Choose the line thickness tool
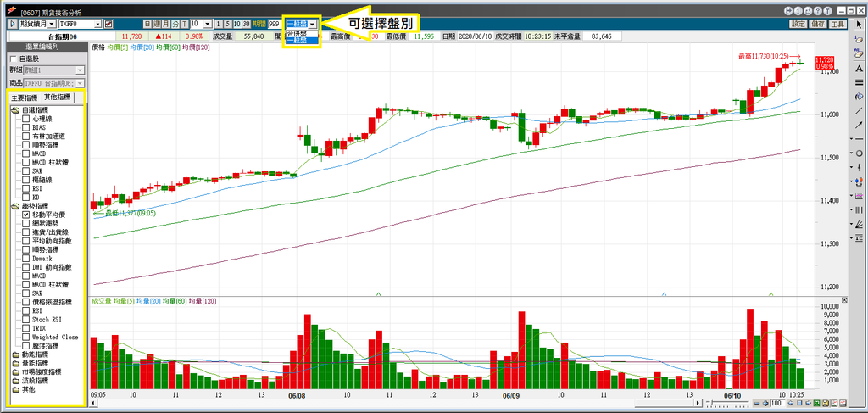868x413 pixels. pos(860,82)
